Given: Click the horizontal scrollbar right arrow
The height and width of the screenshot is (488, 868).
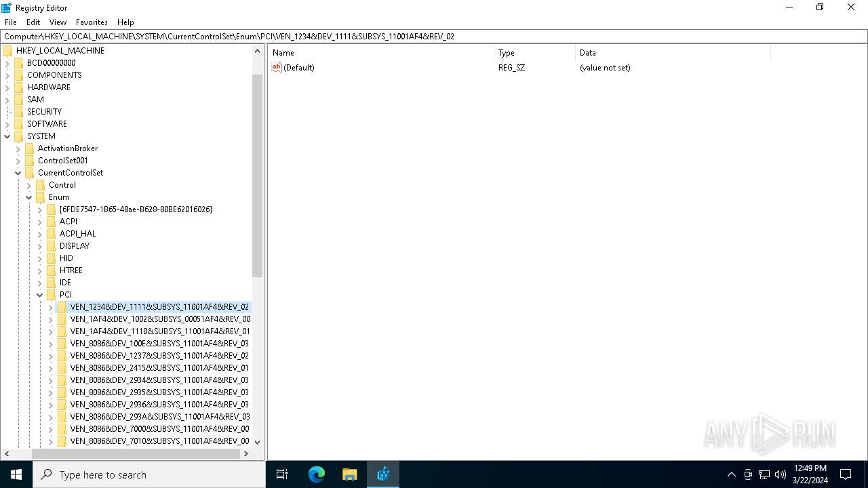Looking at the screenshot, I should tap(246, 453).
